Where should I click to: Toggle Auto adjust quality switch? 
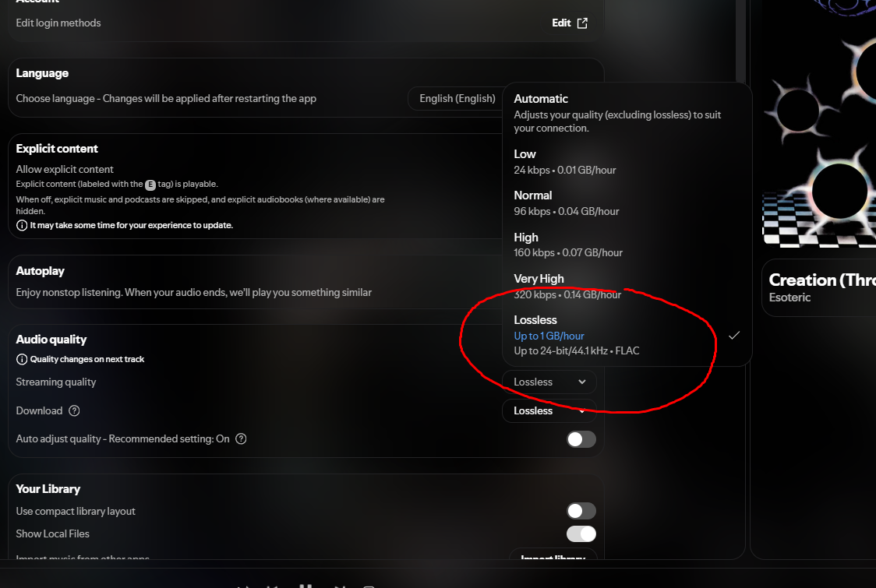pos(581,439)
